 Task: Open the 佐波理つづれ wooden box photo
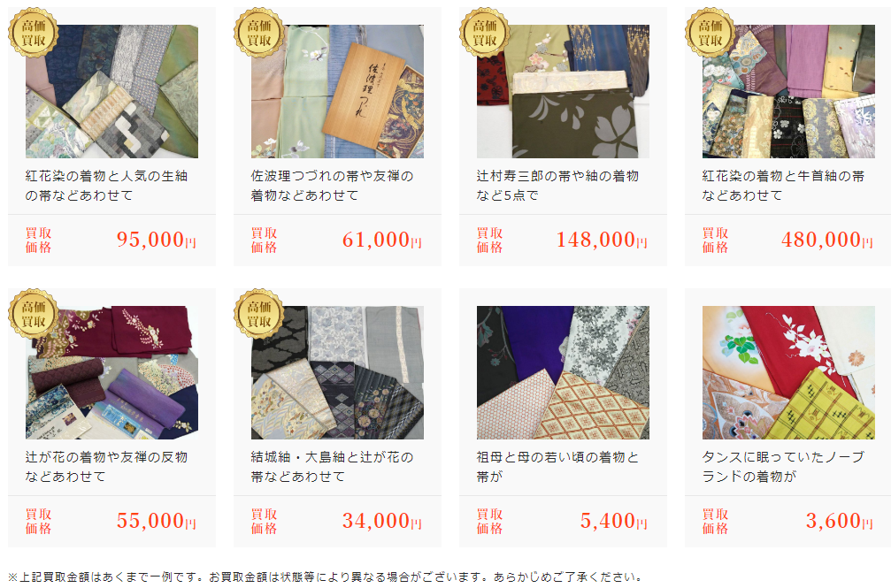coord(337,91)
